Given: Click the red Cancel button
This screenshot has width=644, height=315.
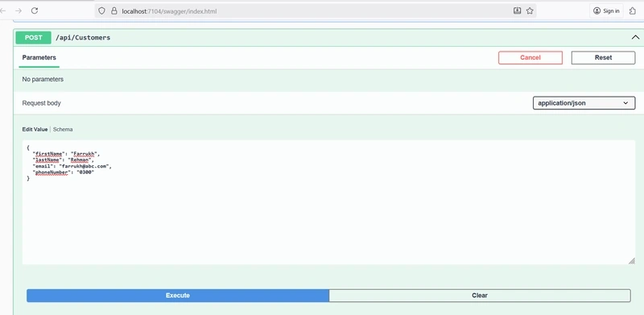Looking at the screenshot, I should pos(530,57).
